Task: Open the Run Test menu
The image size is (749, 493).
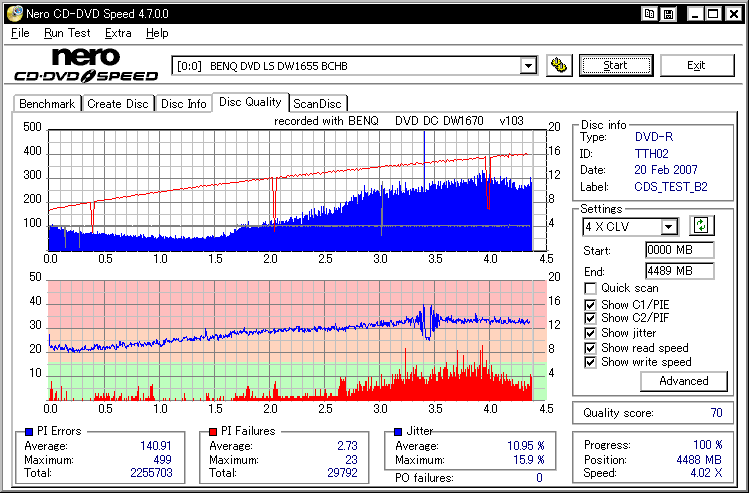Action: [x=67, y=33]
